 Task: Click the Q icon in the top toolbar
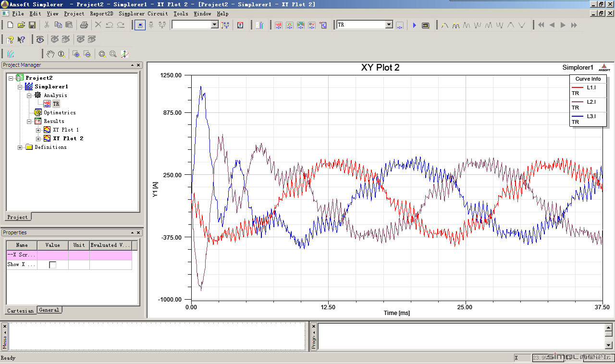coord(240,24)
